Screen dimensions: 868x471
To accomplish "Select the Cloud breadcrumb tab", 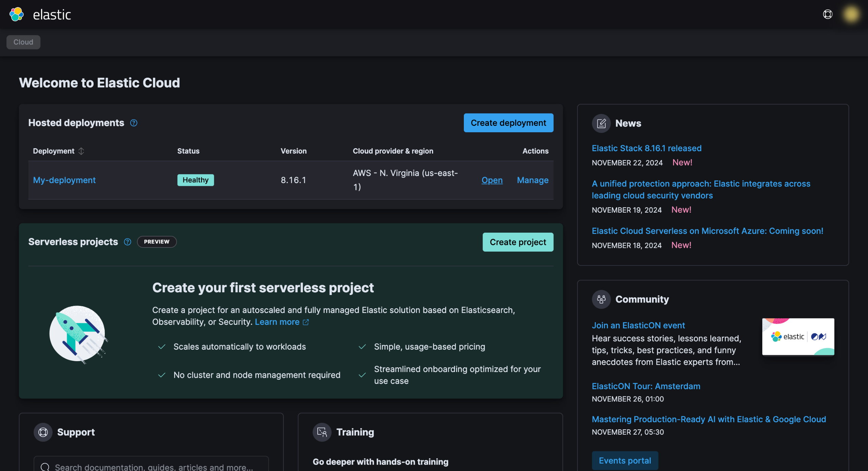I will click(23, 42).
